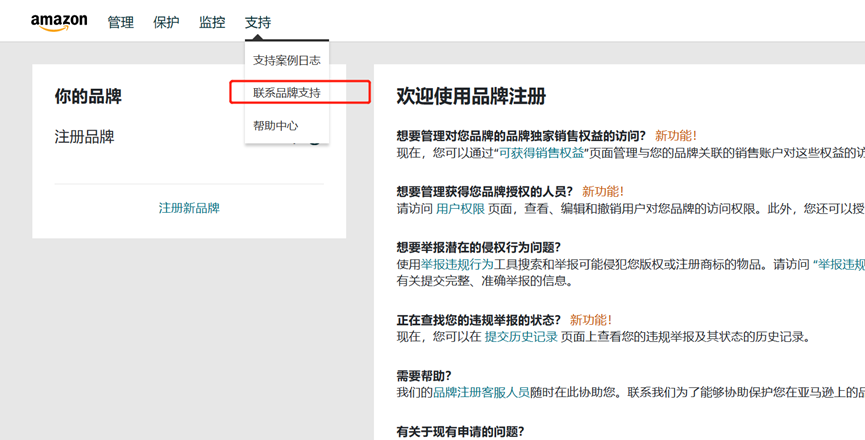Open the 支持 menu
Screen dimensions: 865x440
pos(258,23)
